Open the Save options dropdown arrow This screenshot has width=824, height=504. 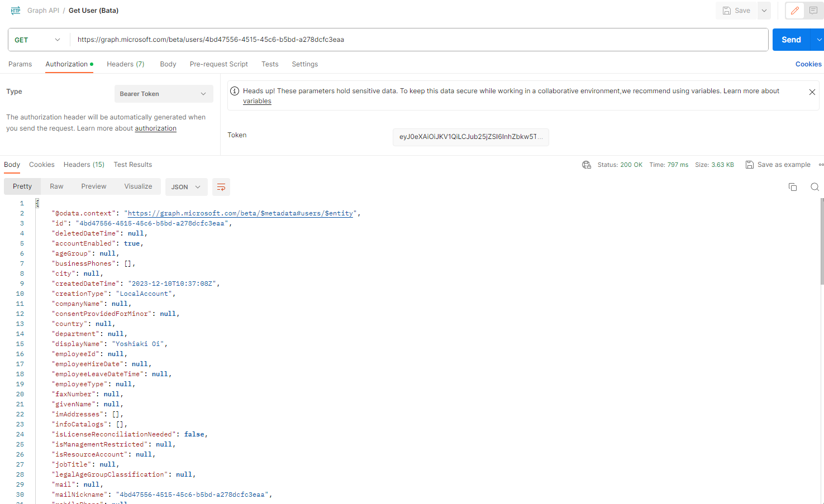764,11
